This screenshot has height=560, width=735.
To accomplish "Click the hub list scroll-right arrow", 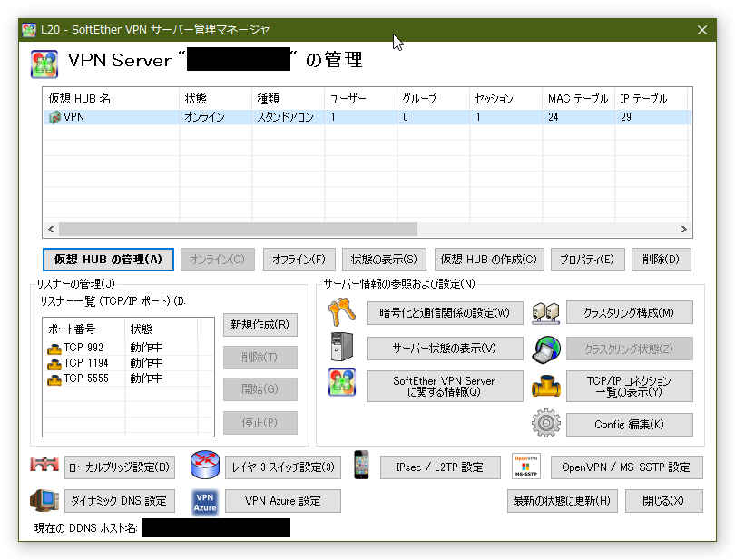I will pyautogui.click(x=684, y=230).
